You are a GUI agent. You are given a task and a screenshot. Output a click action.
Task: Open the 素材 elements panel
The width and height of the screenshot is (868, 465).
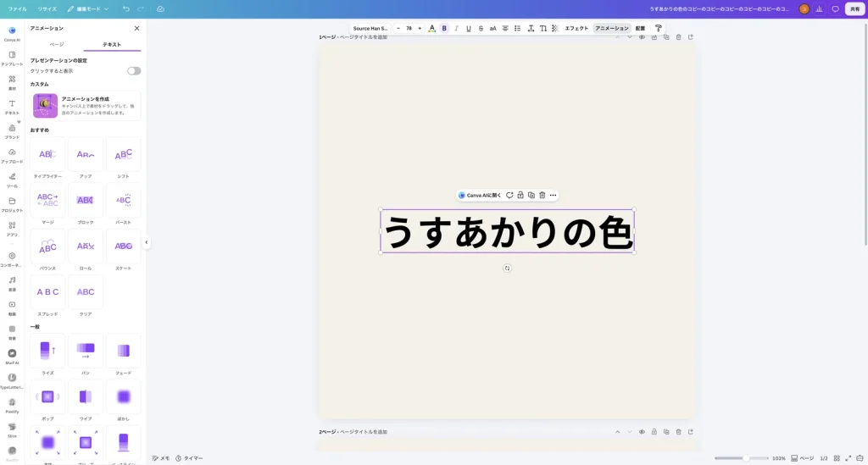[x=12, y=82]
